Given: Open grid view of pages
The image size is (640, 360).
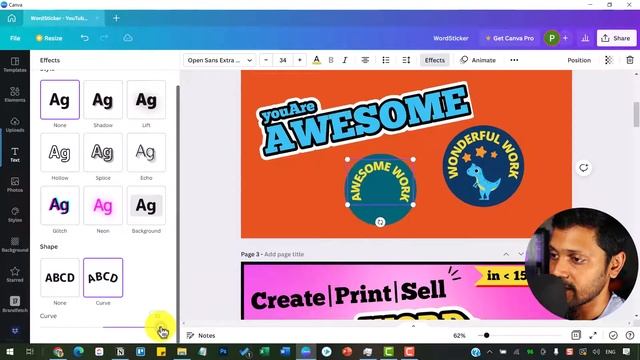Looking at the screenshot, I should [x=576, y=336].
